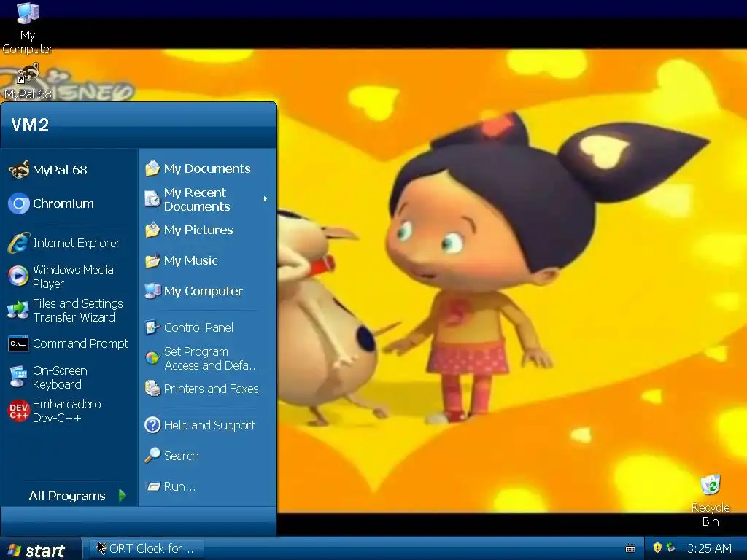Click the Windows Media Player text label
Image resolution: width=747 pixels, height=560 pixels.
click(73, 276)
